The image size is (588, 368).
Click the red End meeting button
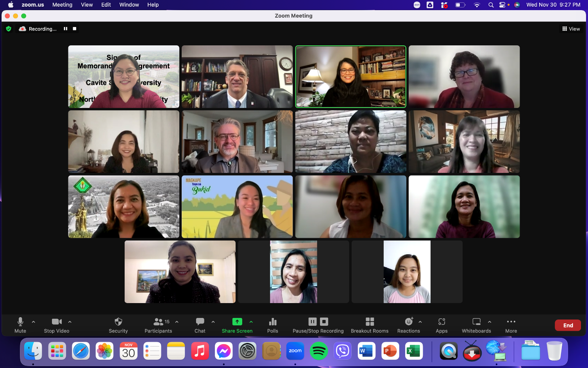(568, 325)
